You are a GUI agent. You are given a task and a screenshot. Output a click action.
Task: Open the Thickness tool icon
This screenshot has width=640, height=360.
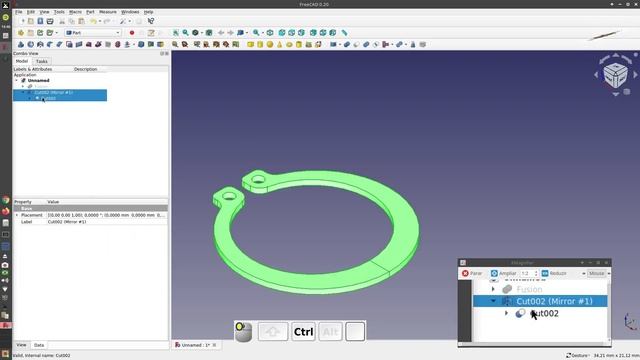click(141, 44)
